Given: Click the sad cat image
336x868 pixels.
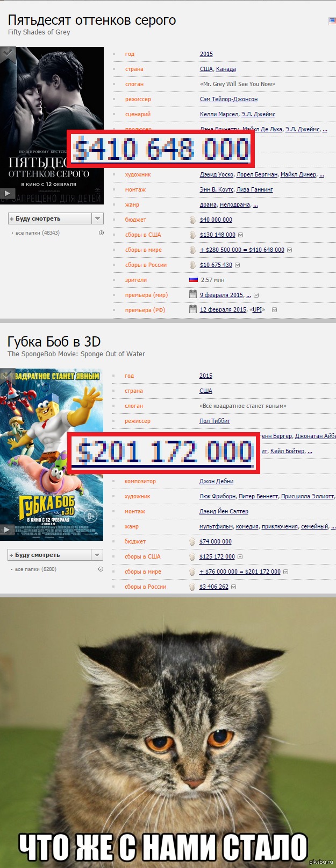Looking at the screenshot, I should tap(168, 732).
